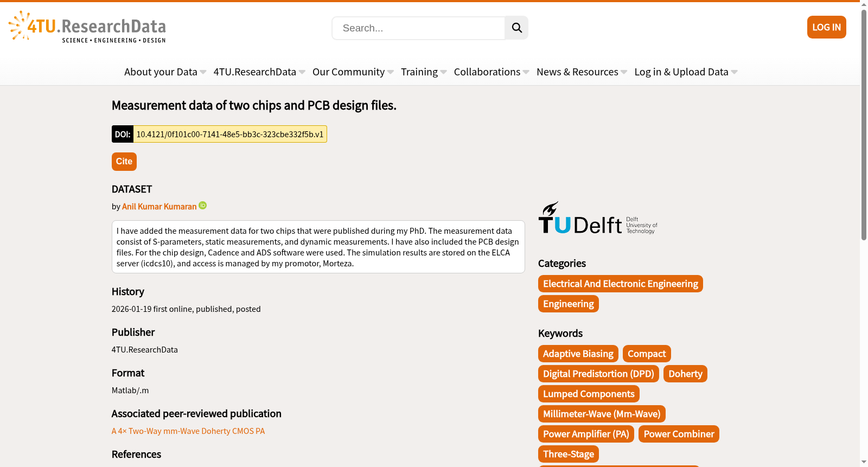Click the dataset description text box
Image resolution: width=868 pixels, height=467 pixels.
coord(318,247)
